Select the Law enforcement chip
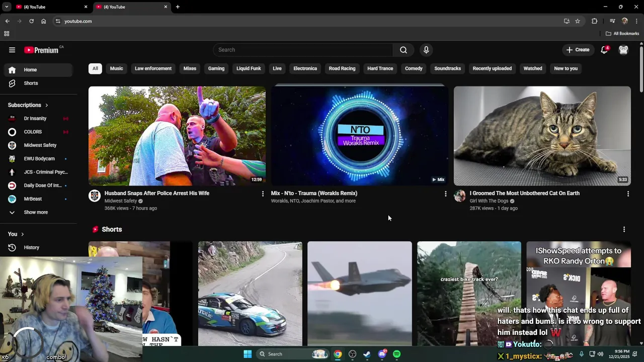Screen dimensions: 644x362 click(153, 68)
